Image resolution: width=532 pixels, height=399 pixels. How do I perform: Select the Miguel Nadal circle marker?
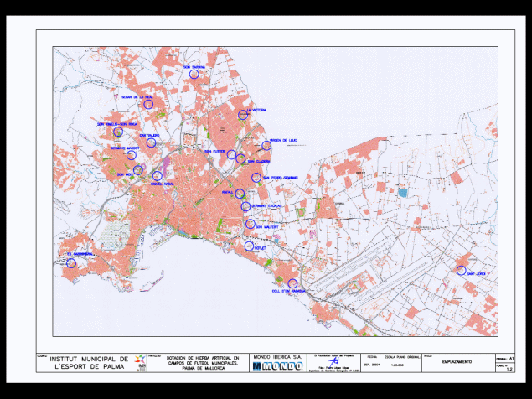(x=157, y=176)
